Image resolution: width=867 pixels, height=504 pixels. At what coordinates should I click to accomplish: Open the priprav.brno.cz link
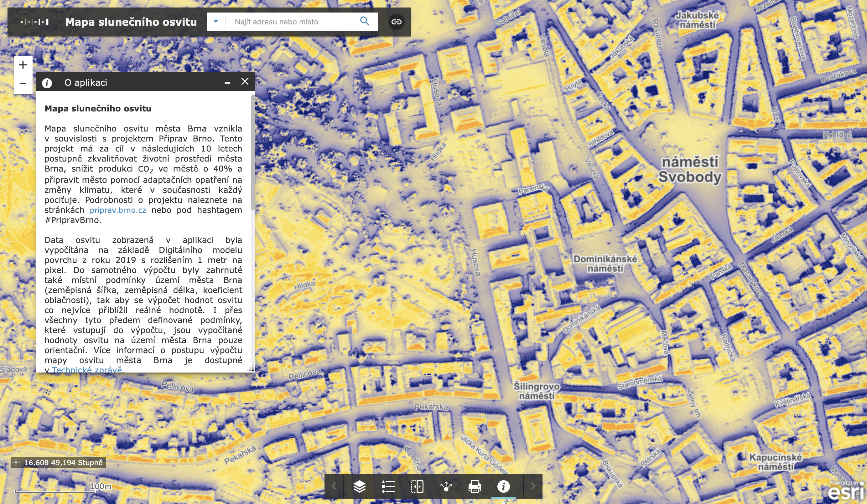click(118, 210)
